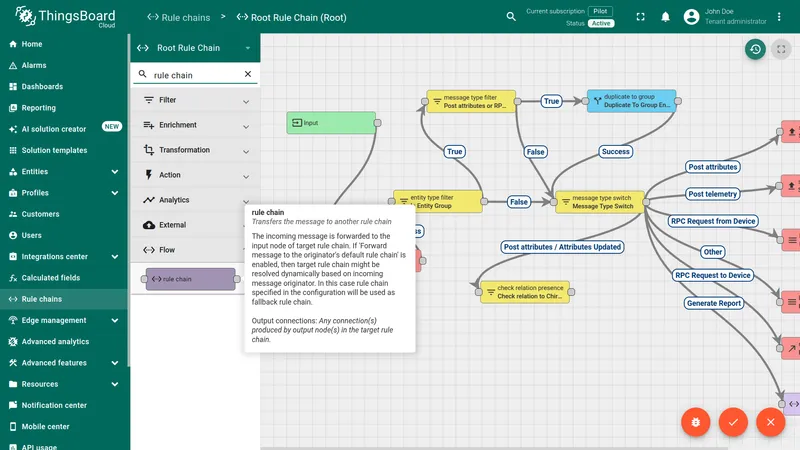Click the Other link label
Viewport: 800px width, 450px height.
pyautogui.click(x=713, y=252)
